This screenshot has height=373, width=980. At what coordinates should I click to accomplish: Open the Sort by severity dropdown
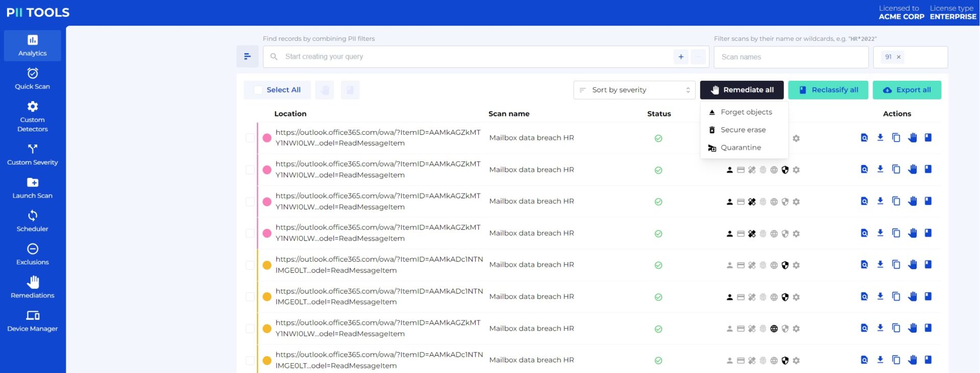coord(634,90)
